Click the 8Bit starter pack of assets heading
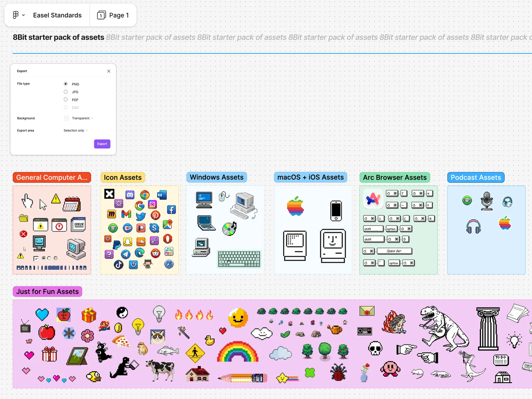The image size is (532, 399). click(x=59, y=37)
